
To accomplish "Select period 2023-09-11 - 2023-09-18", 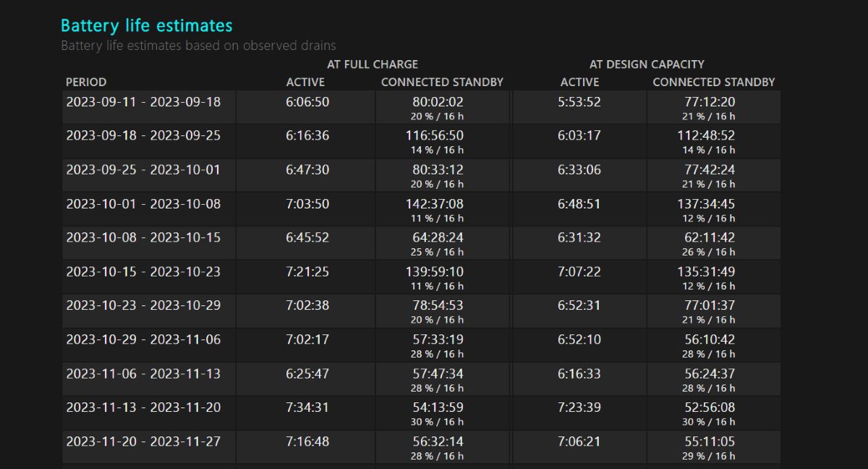I will point(143,102).
